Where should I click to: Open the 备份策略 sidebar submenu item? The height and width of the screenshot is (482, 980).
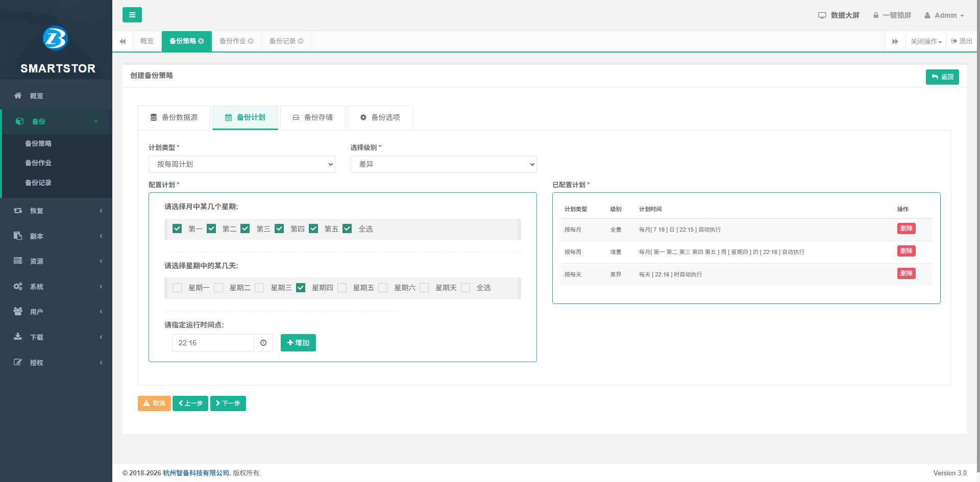[x=38, y=143]
